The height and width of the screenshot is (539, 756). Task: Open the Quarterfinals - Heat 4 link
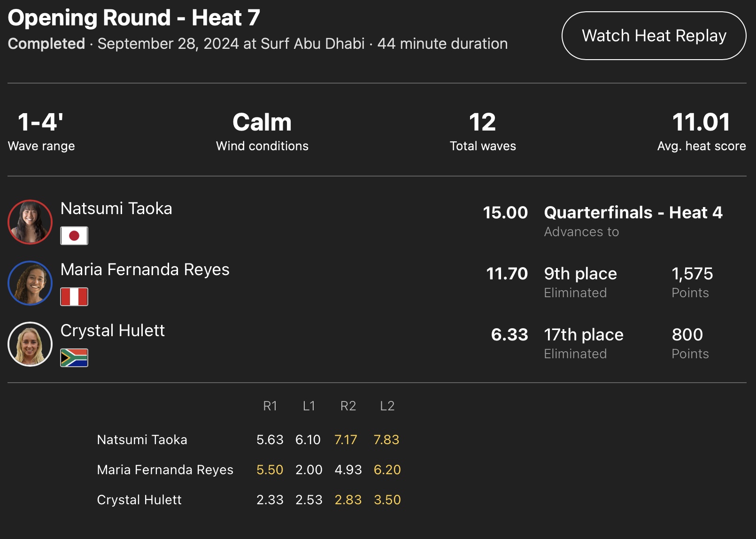(x=633, y=213)
